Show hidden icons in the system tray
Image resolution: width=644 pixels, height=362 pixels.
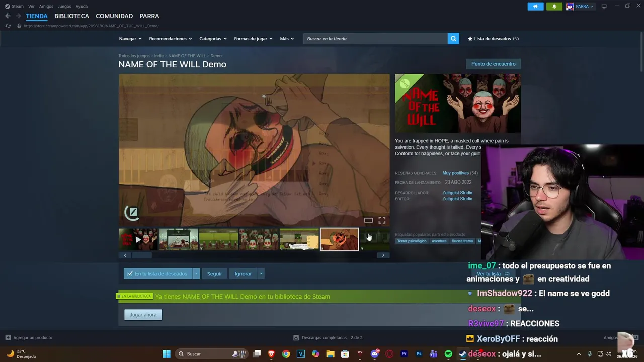(579, 354)
